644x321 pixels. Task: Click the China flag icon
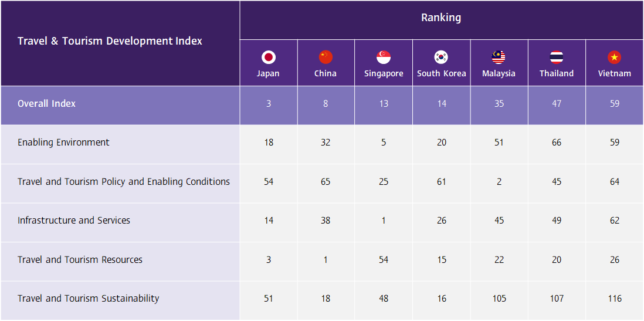point(326,57)
